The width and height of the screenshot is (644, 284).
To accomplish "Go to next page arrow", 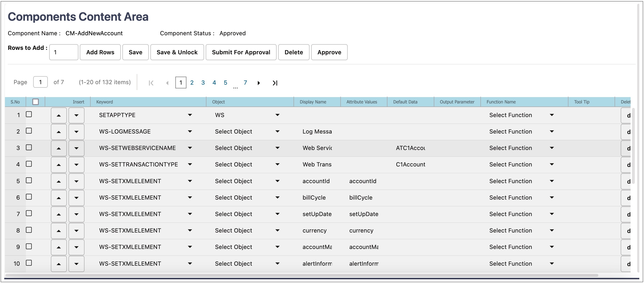I will pos(259,83).
